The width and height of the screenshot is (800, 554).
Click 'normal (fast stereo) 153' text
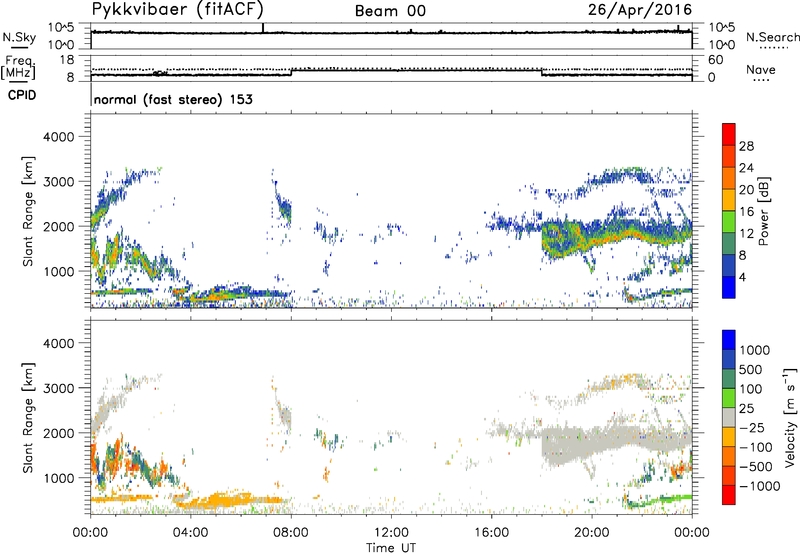[173, 99]
